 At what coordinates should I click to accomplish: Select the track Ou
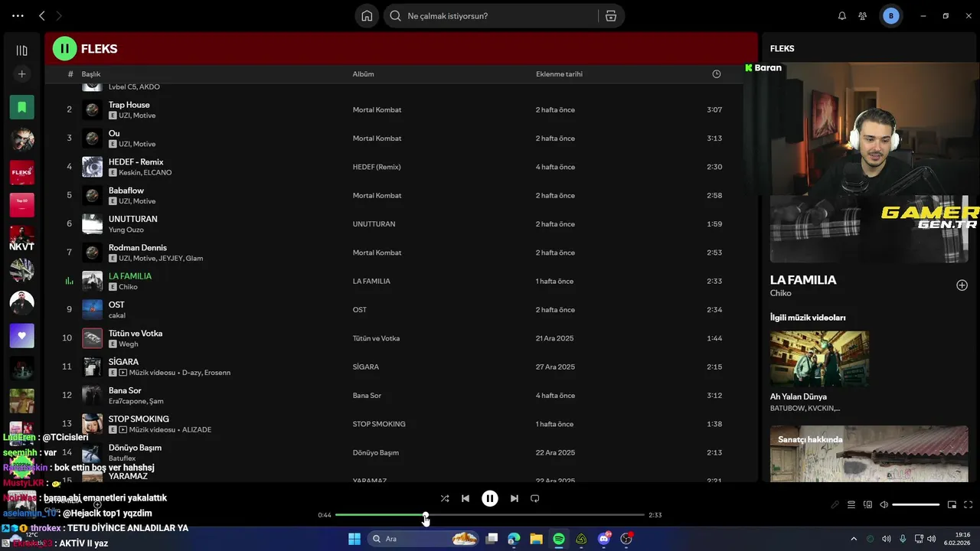(114, 133)
